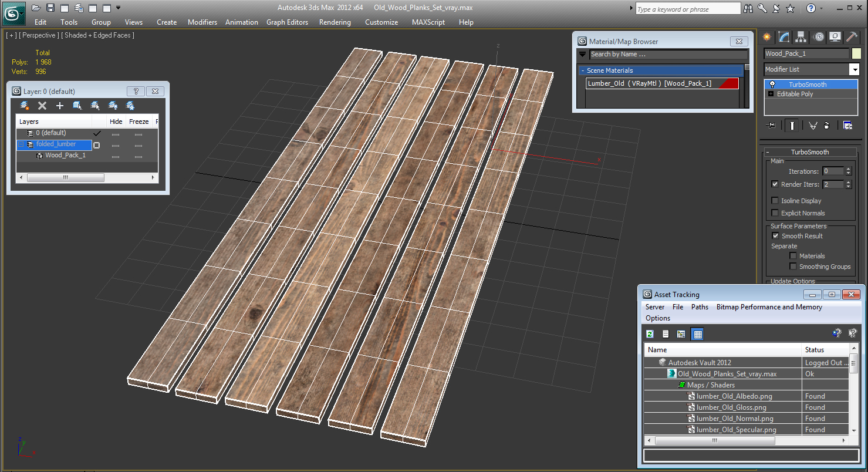Click the Hide column header in Layer dialog
868x472 pixels.
[x=116, y=122]
